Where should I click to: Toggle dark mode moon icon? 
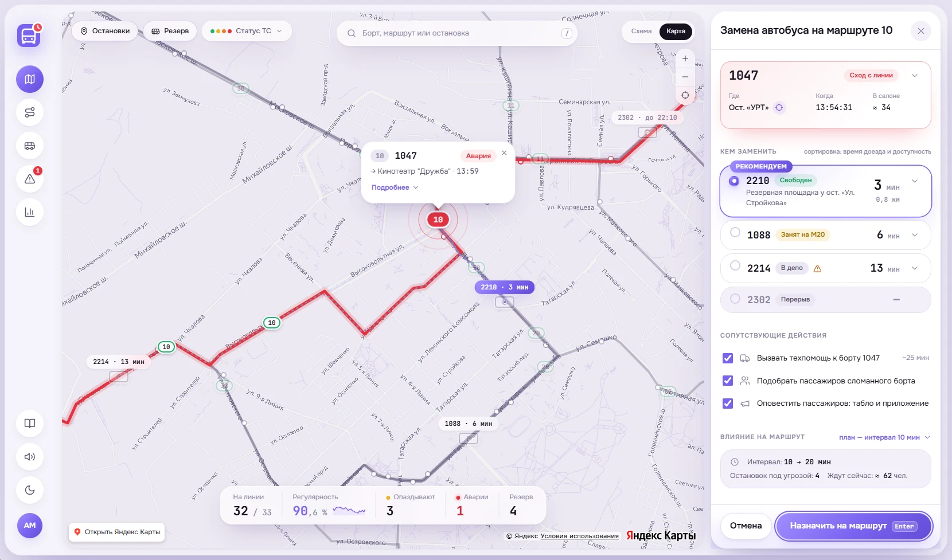(x=30, y=490)
